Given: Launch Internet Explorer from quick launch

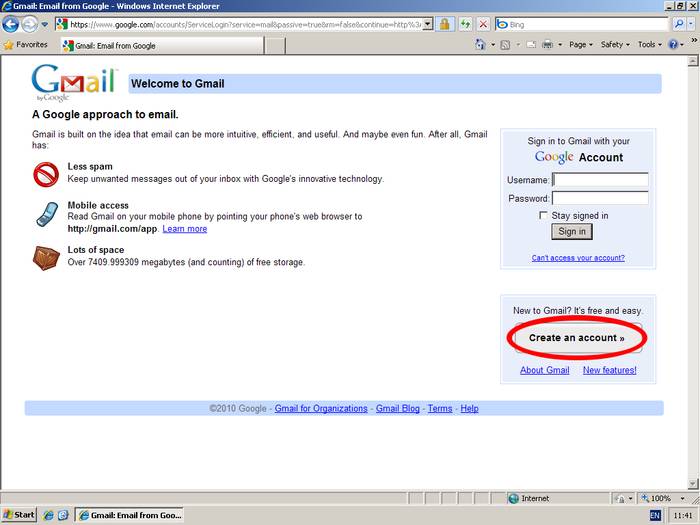Looking at the screenshot, I should tap(47, 515).
